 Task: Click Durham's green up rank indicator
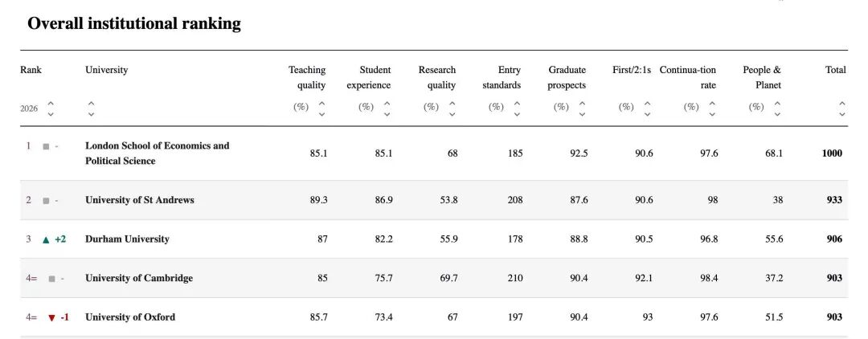(46, 239)
